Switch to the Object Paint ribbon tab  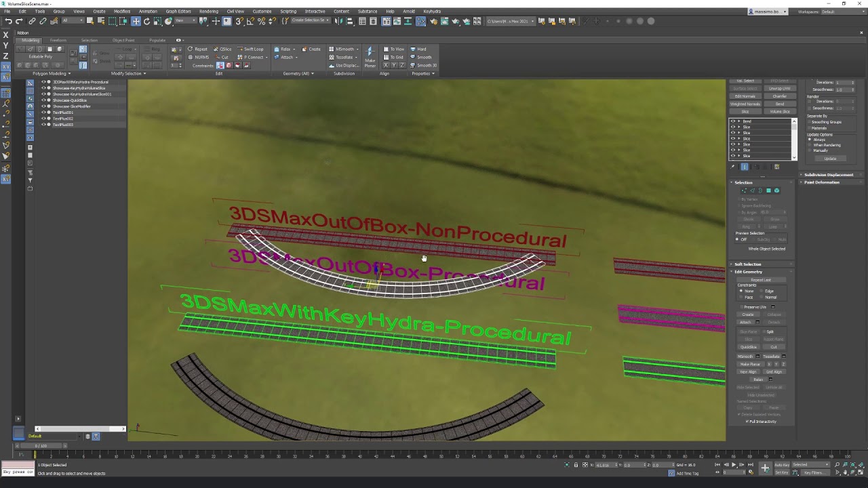[123, 40]
